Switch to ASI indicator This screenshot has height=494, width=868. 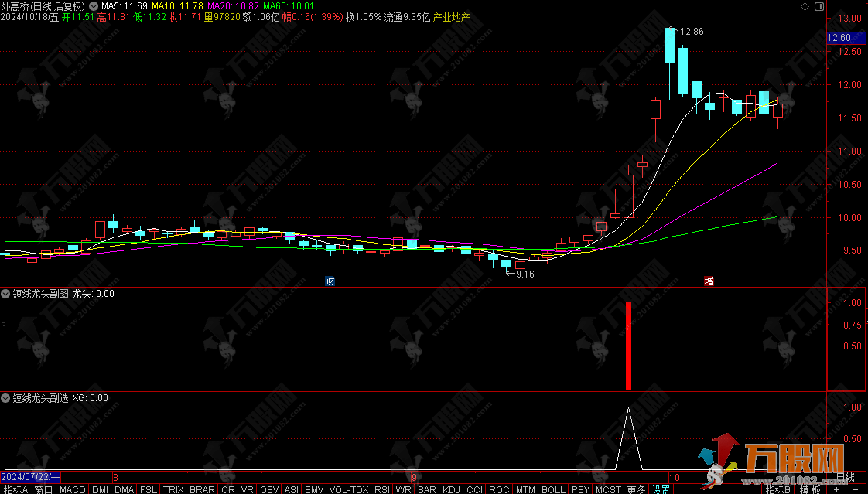[x=292, y=489]
